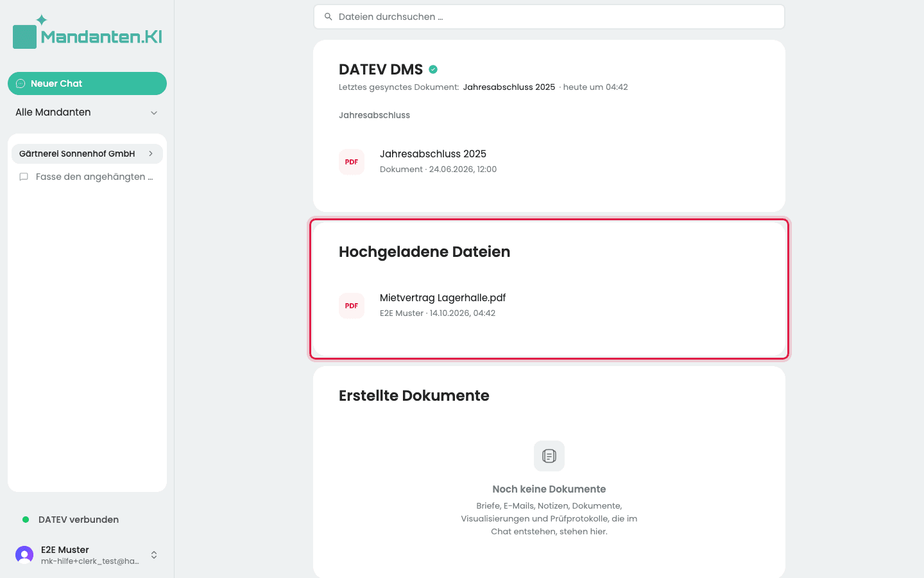Viewport: 924px width, 578px height.
Task: Click the DATEV verbunden status
Action: click(78, 520)
